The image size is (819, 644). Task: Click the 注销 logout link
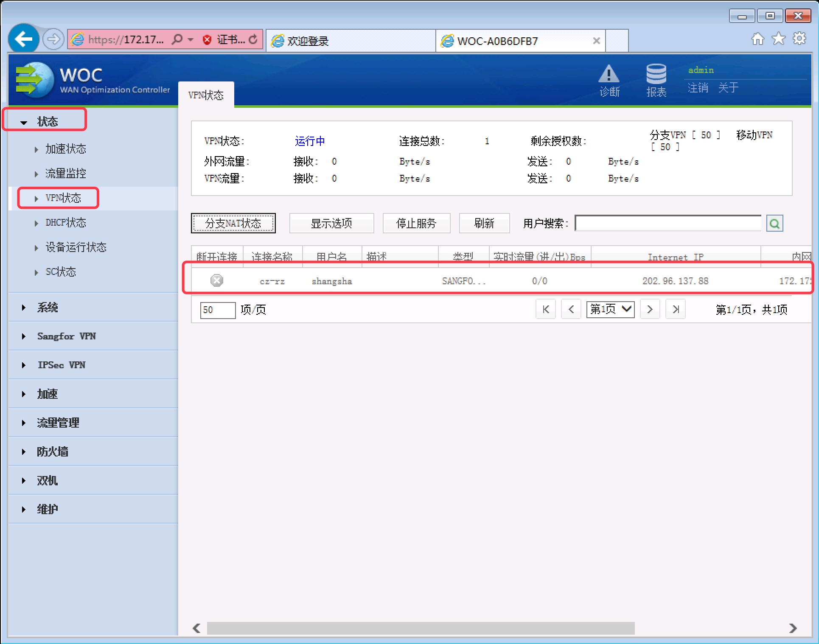(698, 88)
